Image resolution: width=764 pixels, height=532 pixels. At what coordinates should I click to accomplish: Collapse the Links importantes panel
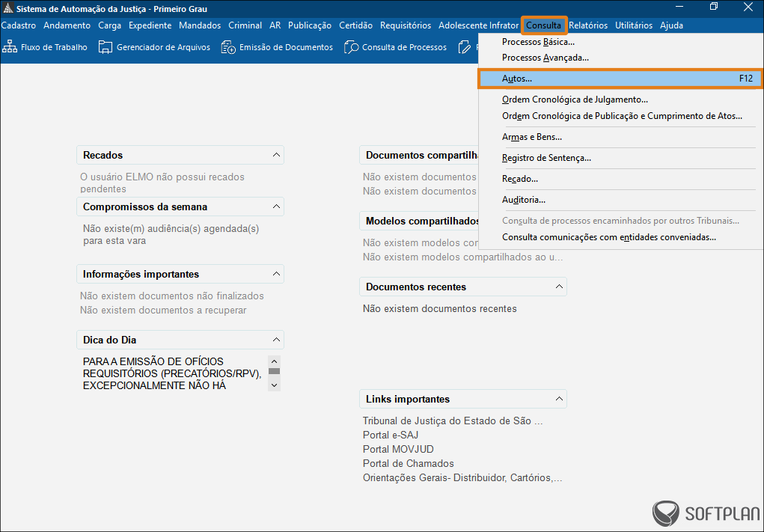coord(559,399)
